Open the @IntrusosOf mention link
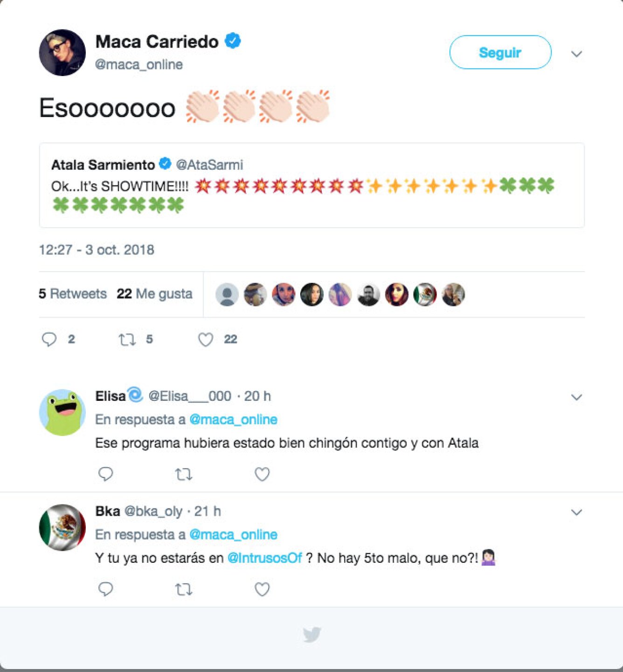 pyautogui.click(x=264, y=558)
